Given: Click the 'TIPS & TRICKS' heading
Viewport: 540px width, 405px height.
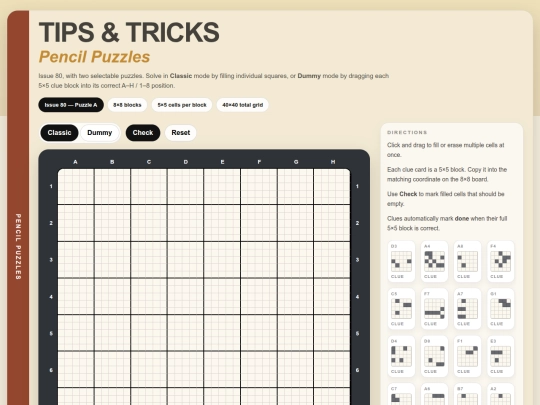Looking at the screenshot, I should [129, 32].
